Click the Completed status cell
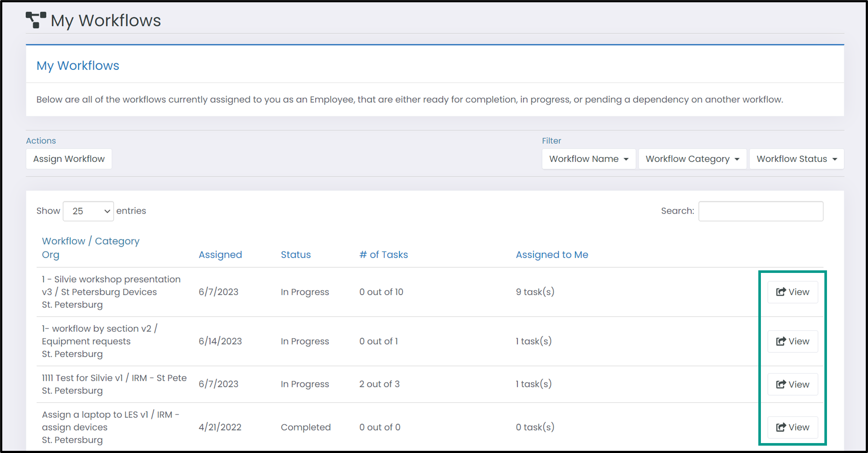 [306, 427]
